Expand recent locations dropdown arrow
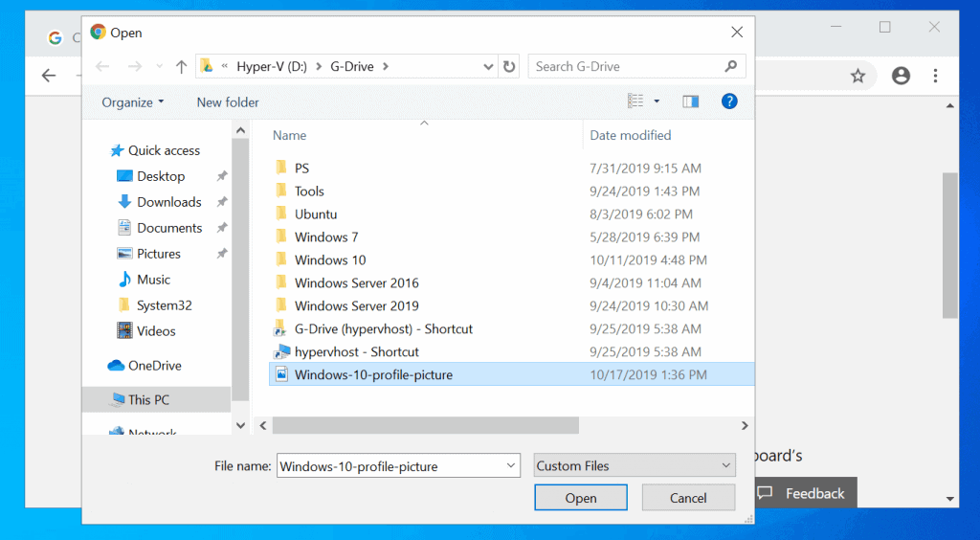 pyautogui.click(x=160, y=66)
